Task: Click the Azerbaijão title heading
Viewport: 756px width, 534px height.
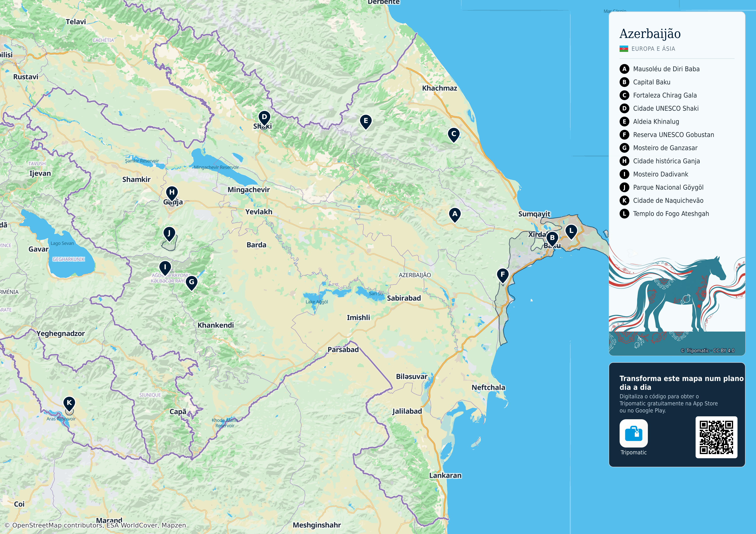Action: [x=650, y=34]
